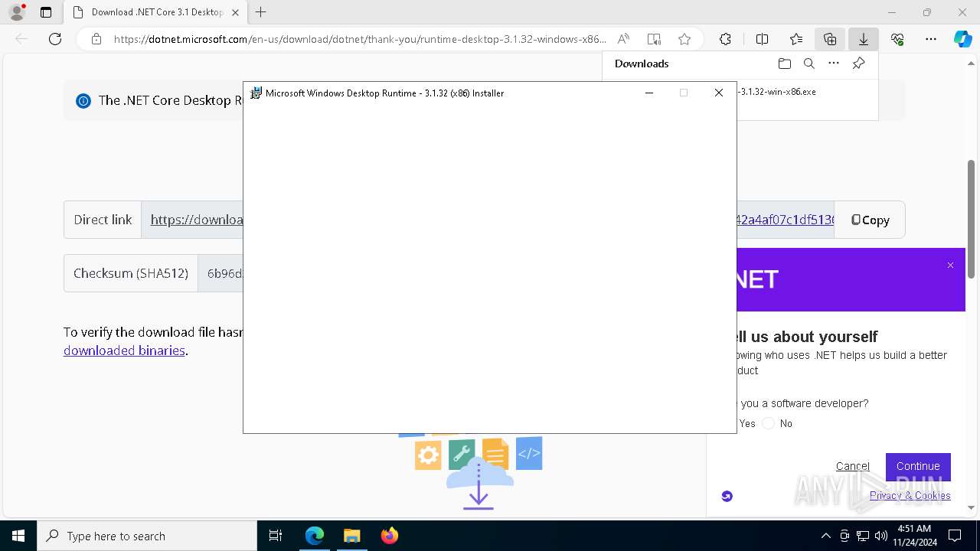Open network icon in system tray
The width and height of the screenshot is (980, 551).
coord(863,536)
